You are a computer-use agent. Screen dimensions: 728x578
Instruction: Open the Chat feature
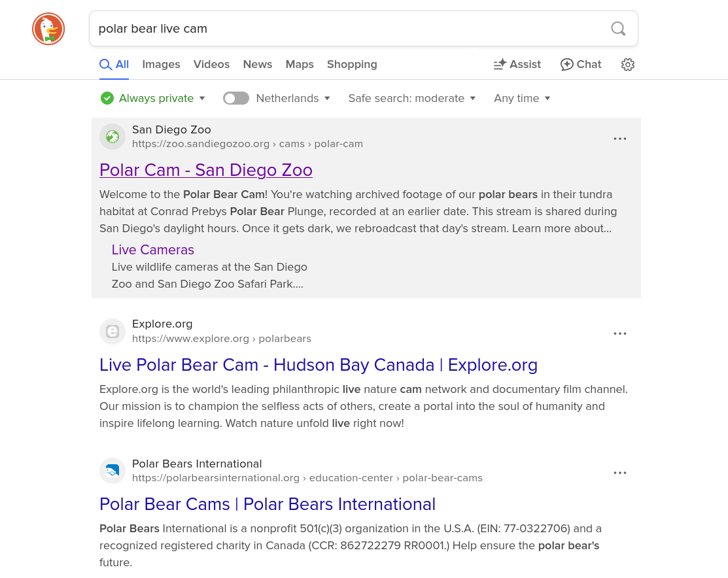point(581,65)
